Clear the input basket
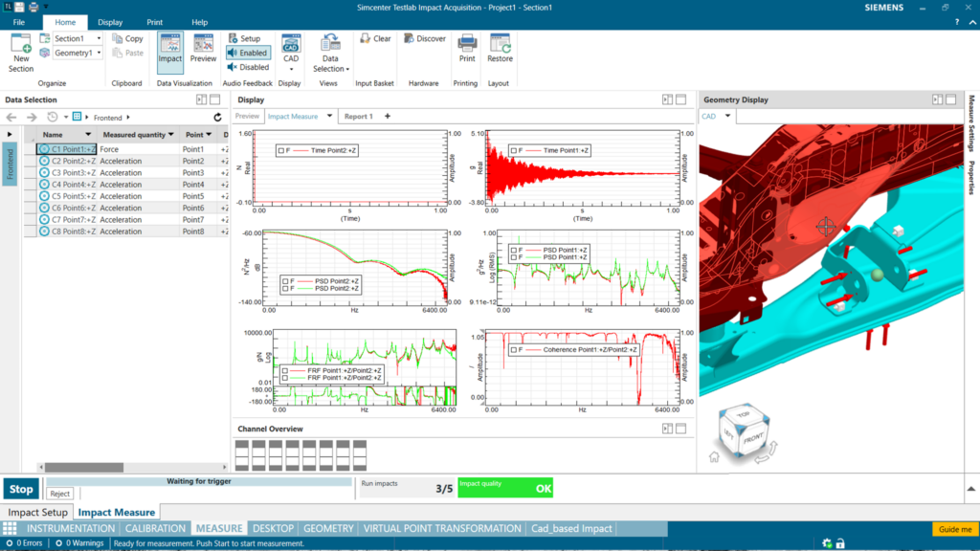This screenshot has width=980, height=551. [377, 38]
